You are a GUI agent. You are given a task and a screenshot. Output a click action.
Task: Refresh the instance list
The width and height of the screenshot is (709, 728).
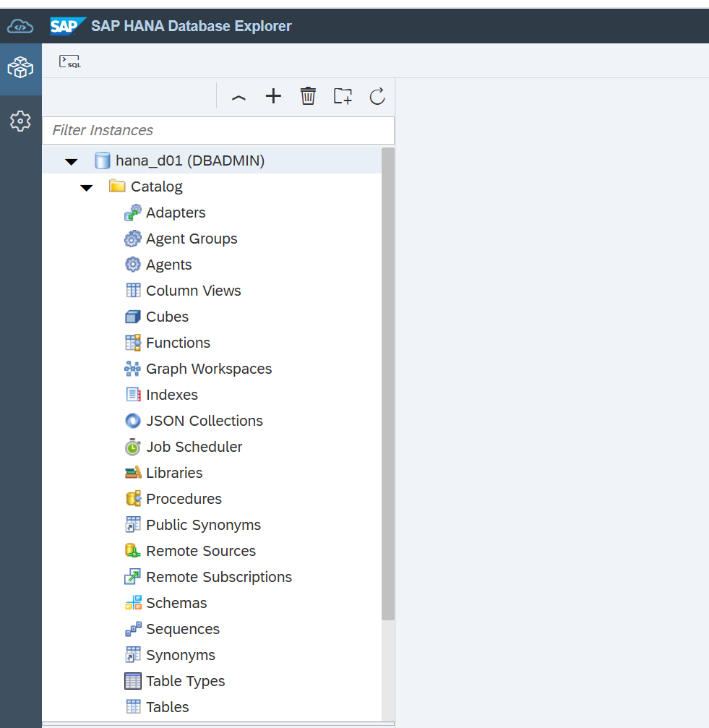[377, 96]
